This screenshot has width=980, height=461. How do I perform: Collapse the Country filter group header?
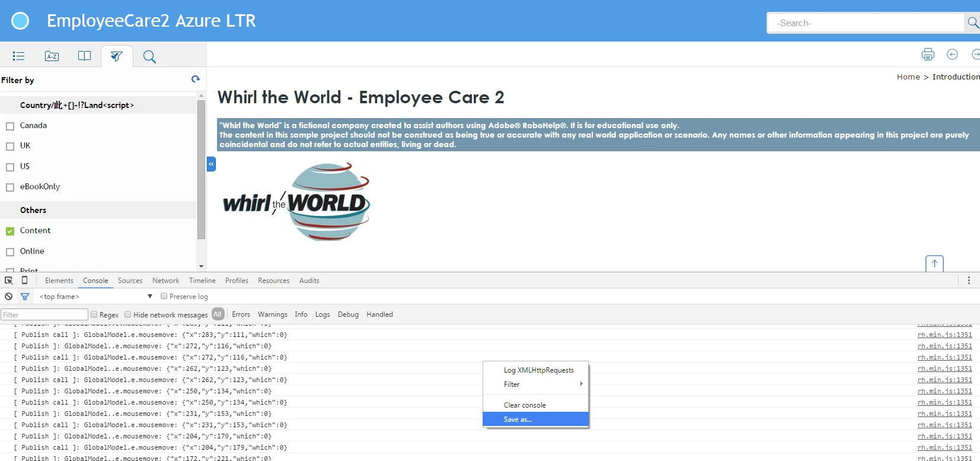tap(98, 105)
